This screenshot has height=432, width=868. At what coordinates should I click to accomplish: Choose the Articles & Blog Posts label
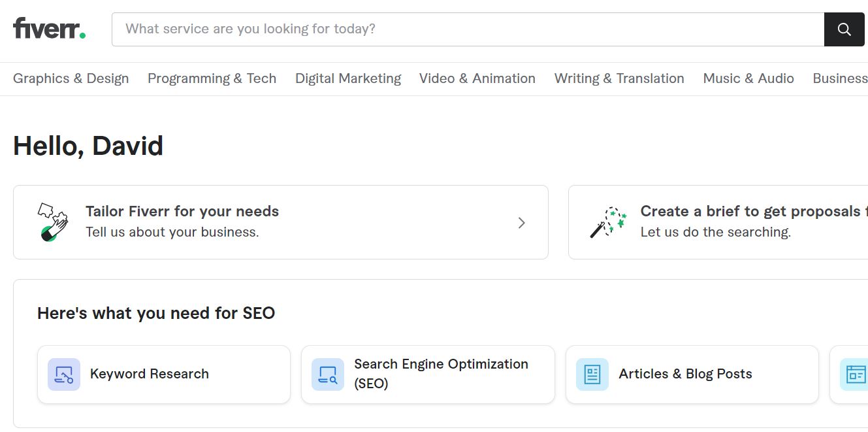(686, 374)
